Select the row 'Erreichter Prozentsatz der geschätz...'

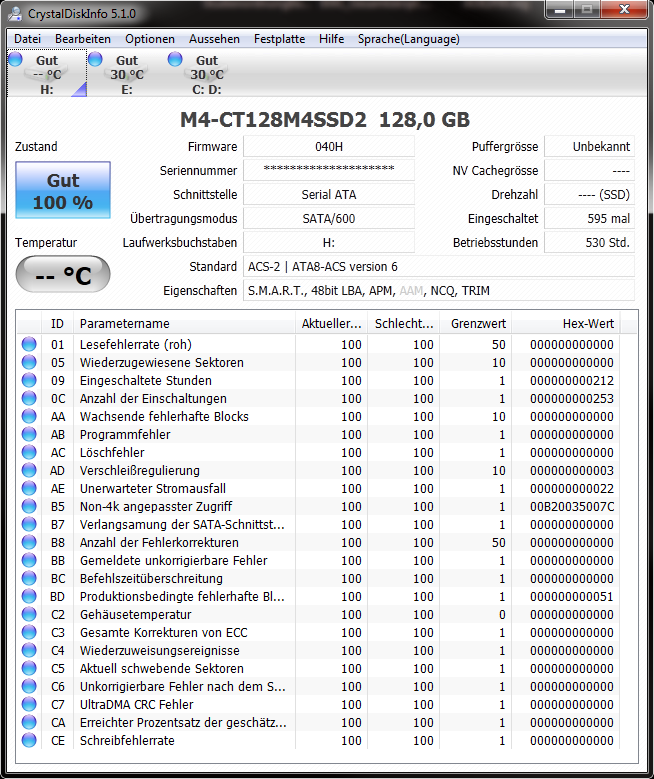tap(318, 722)
